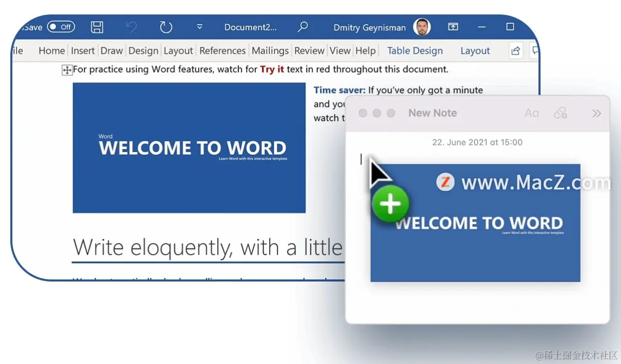Open the Insert ribbon tab
This screenshot has width=621, height=364.
pos(83,51)
